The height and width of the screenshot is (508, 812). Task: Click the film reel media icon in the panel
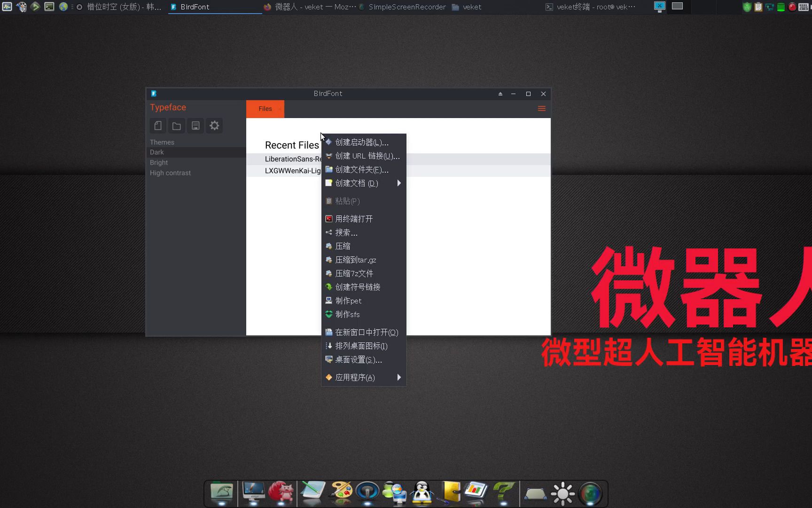(x=21, y=7)
